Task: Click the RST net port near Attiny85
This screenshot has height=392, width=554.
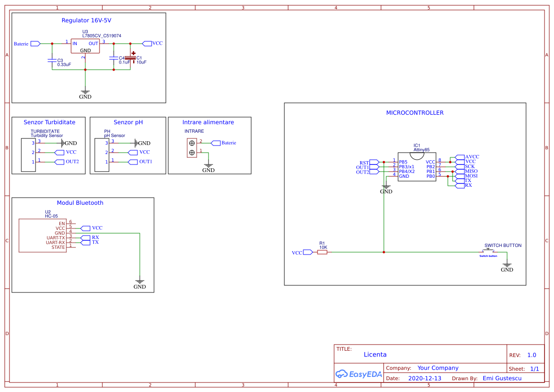Action: click(x=374, y=162)
